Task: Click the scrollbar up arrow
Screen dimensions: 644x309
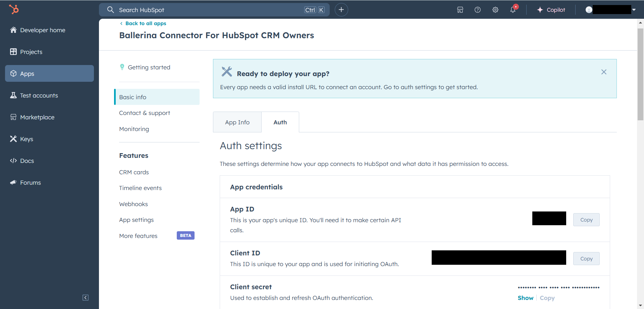Action: (640, 23)
